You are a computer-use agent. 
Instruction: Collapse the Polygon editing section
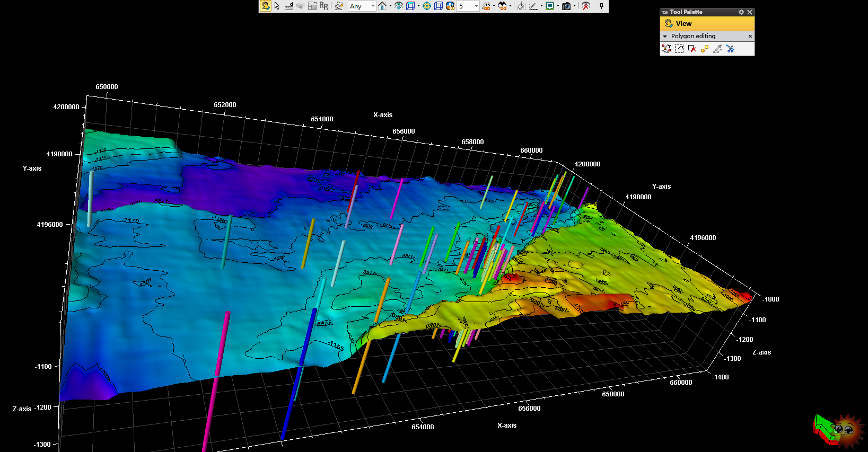point(665,36)
